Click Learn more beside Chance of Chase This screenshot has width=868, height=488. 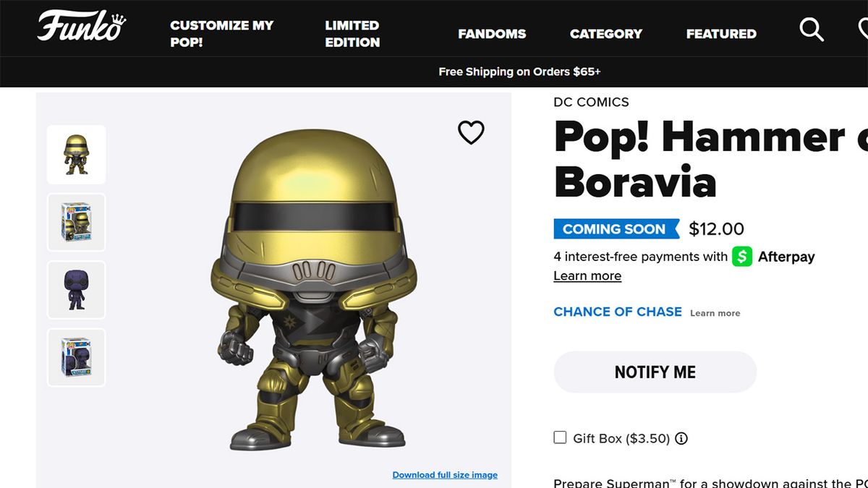pos(715,313)
